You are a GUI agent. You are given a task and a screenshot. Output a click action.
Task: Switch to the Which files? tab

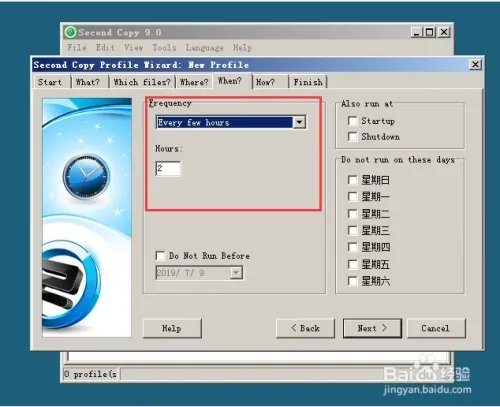[142, 82]
